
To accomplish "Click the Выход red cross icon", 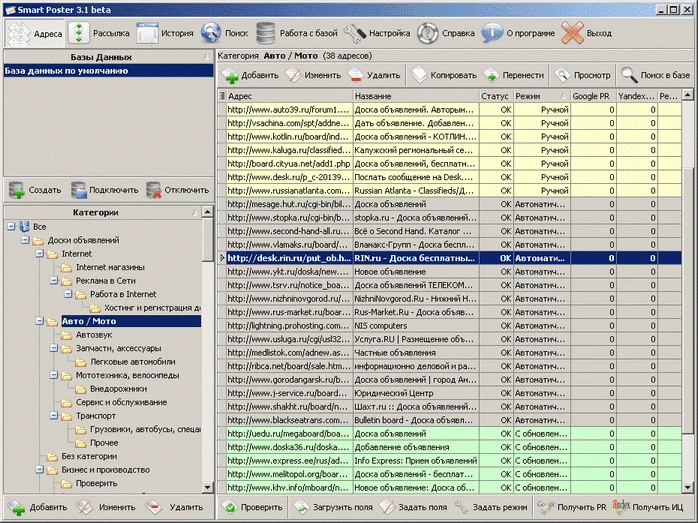I will point(572,33).
